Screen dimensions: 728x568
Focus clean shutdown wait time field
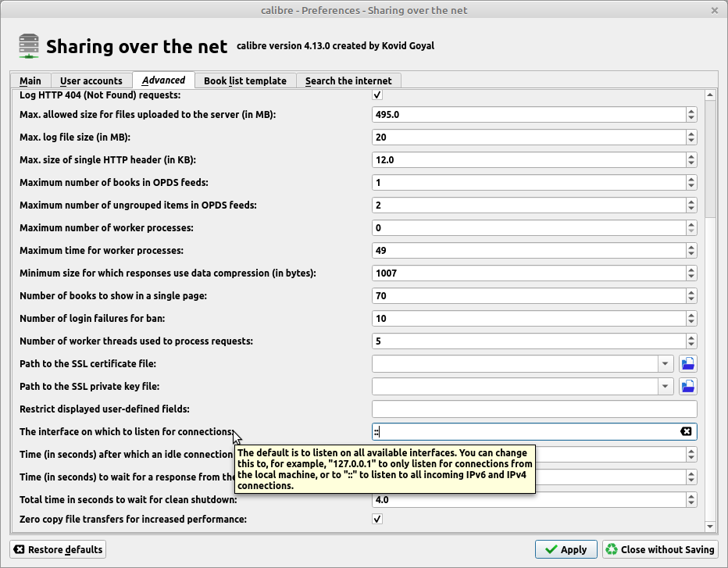[529, 500]
